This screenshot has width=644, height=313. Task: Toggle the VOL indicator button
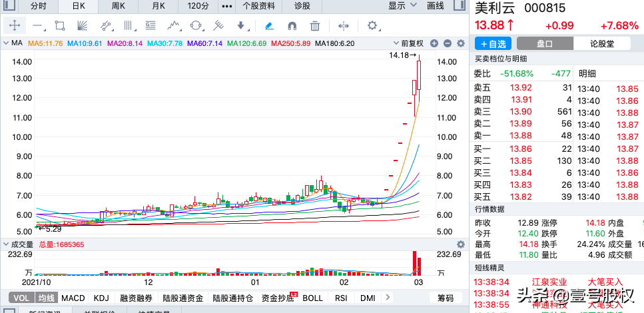[21, 298]
